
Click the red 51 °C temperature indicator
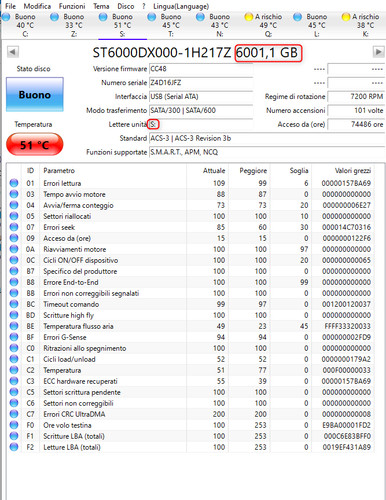coord(35,145)
